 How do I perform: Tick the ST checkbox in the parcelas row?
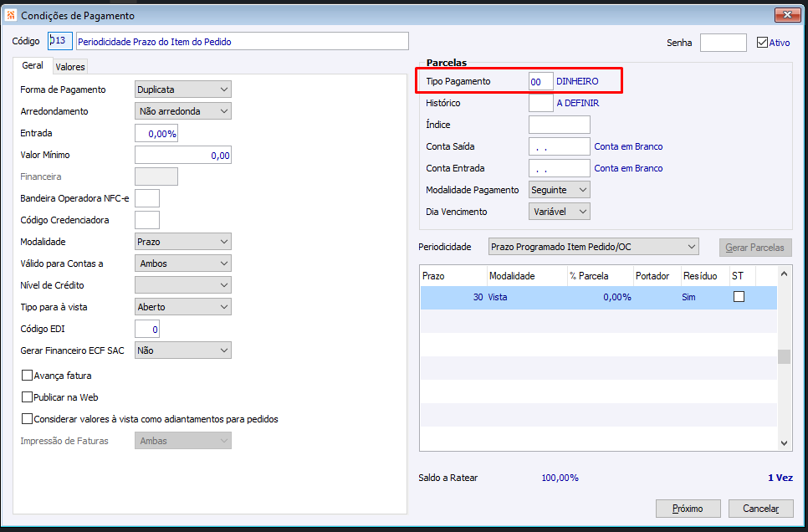(x=739, y=297)
